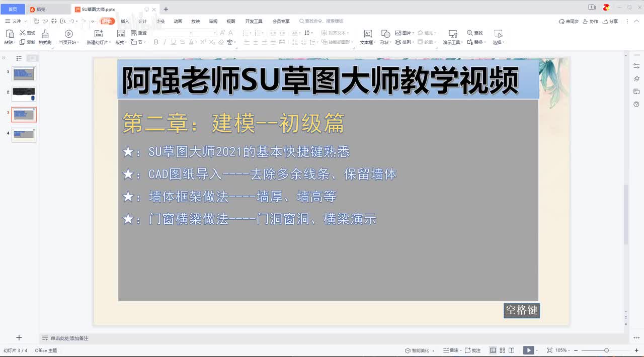Image resolution: width=644 pixels, height=357 pixels.
Task: Click the Smart Beautify (智能美化) icon
Action: (x=408, y=350)
